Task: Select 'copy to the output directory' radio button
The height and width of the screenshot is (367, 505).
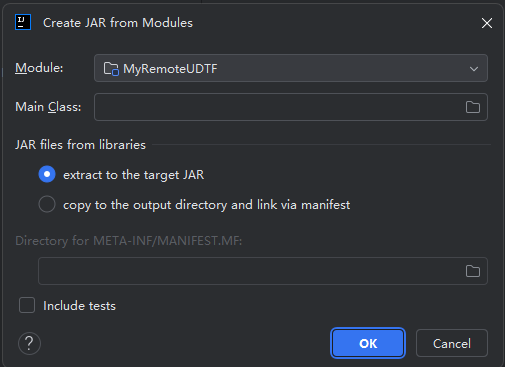Action: click(47, 204)
